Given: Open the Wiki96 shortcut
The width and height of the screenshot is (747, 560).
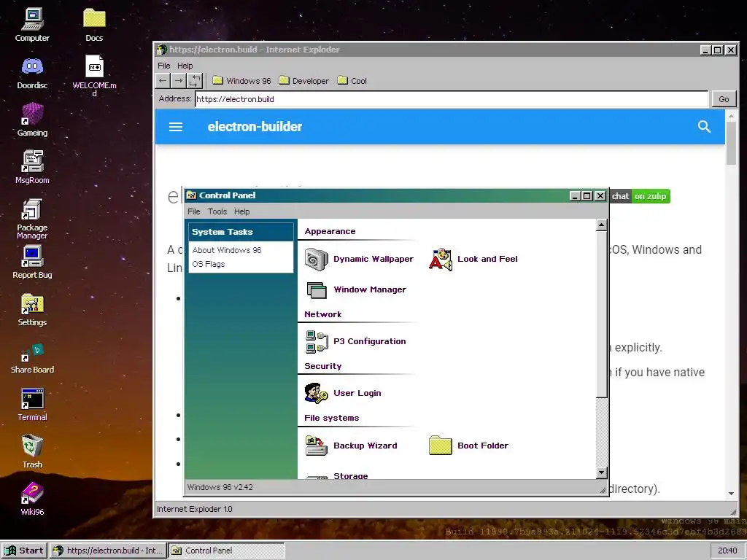Looking at the screenshot, I should coord(32,499).
